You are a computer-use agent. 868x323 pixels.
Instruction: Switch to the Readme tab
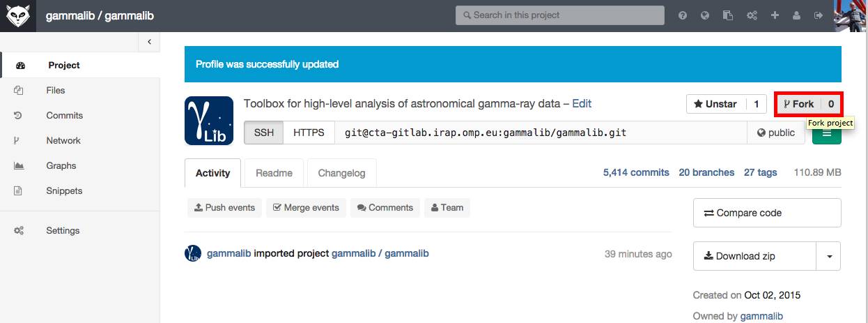274,173
